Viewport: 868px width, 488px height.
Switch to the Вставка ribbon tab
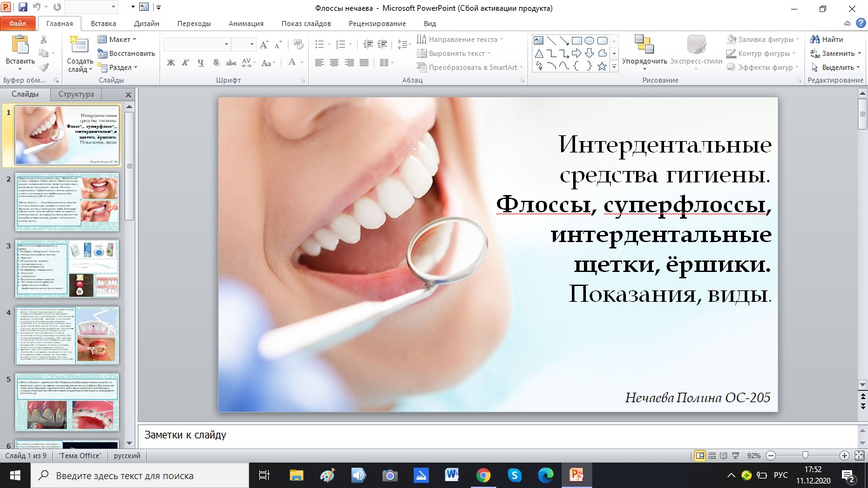[103, 24]
